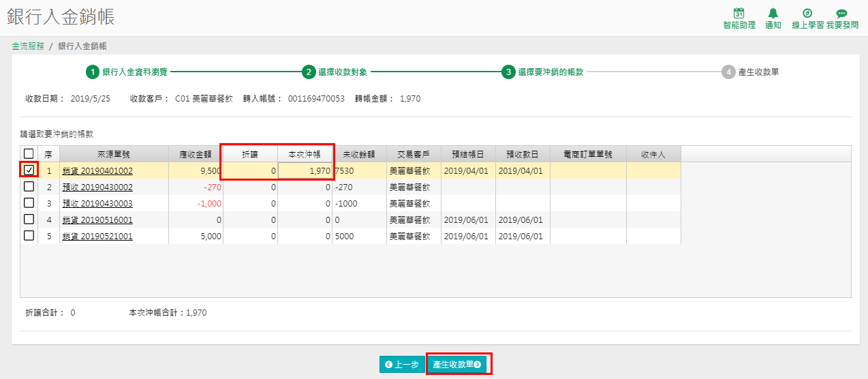The width and height of the screenshot is (868, 379).
Task: Select the -1,000 amount in 應收金額 column
Action: (196, 203)
